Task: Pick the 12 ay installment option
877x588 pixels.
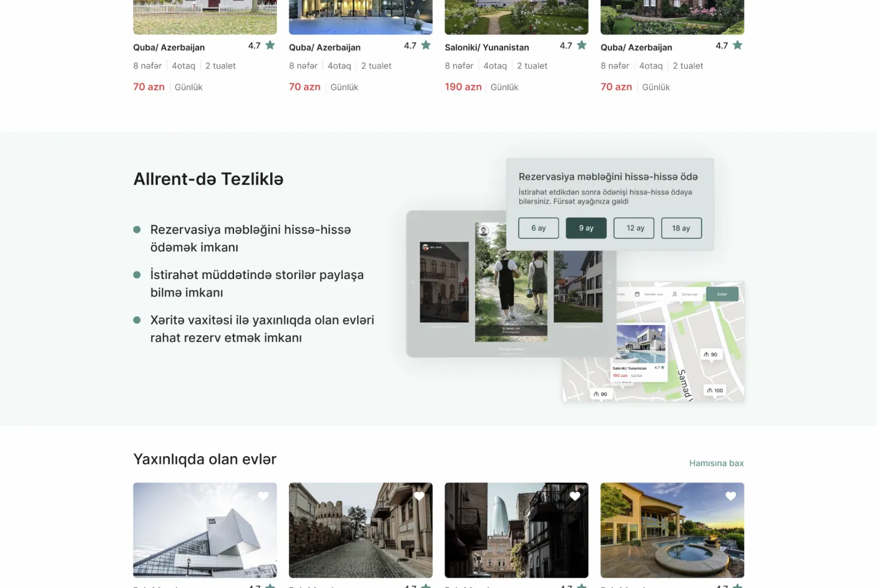Action: [634, 228]
